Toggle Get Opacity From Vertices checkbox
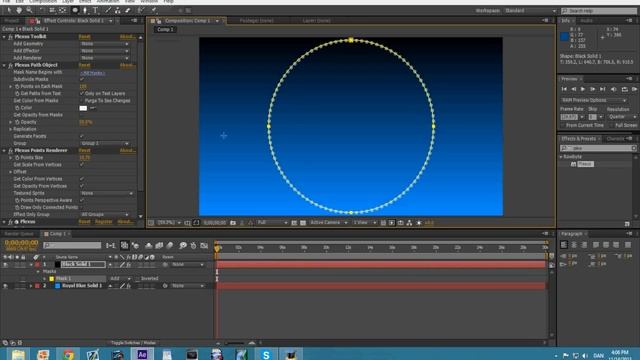The height and width of the screenshot is (360, 640). pos(82,186)
